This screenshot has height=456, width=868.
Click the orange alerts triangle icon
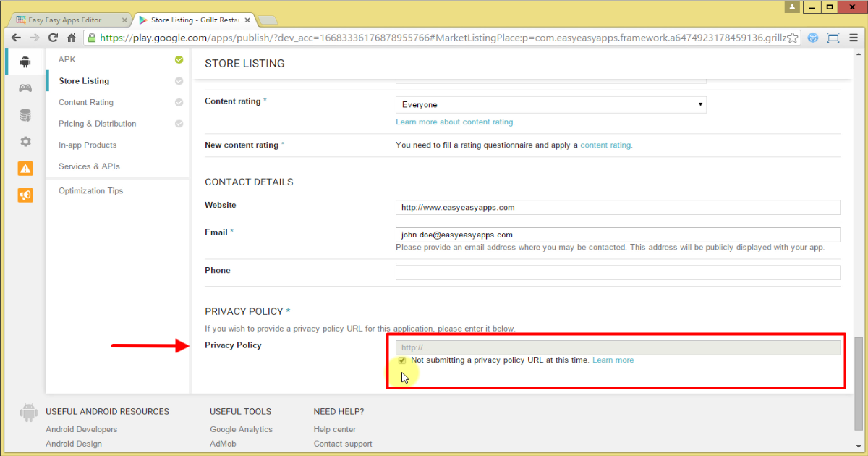(25, 168)
